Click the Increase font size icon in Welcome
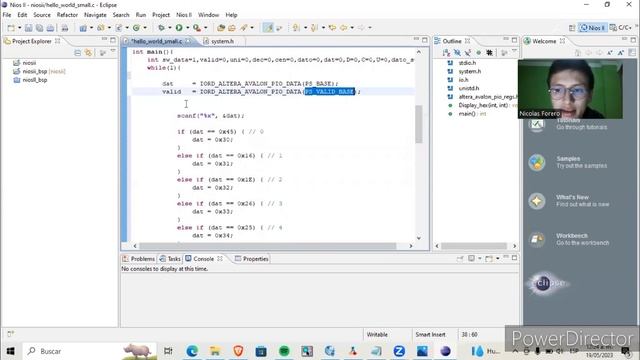The width and height of the screenshot is (640, 360). (620, 53)
